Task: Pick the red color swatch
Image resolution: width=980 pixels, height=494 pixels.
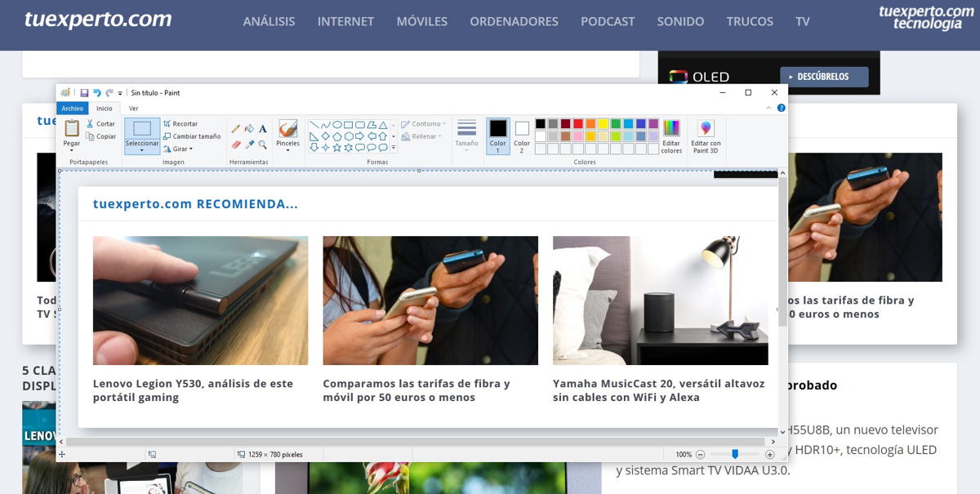Action: [577, 124]
